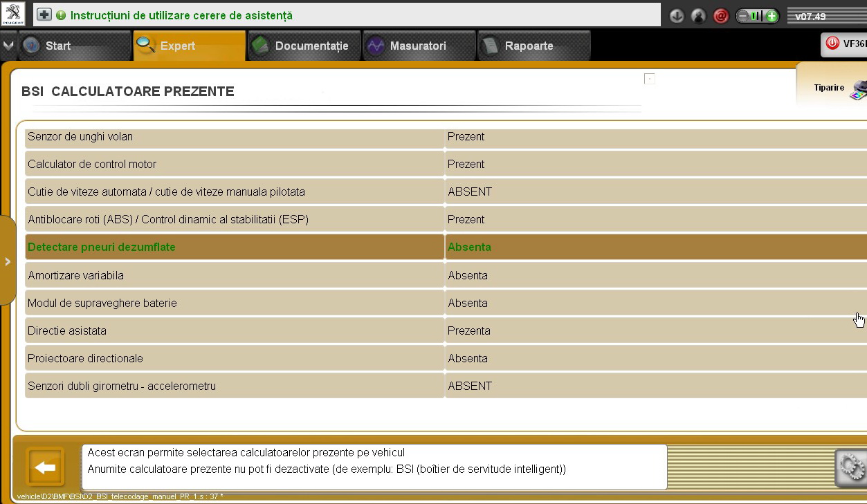Open the red @ assistance icon
The image size is (867, 504).
coord(721,16)
